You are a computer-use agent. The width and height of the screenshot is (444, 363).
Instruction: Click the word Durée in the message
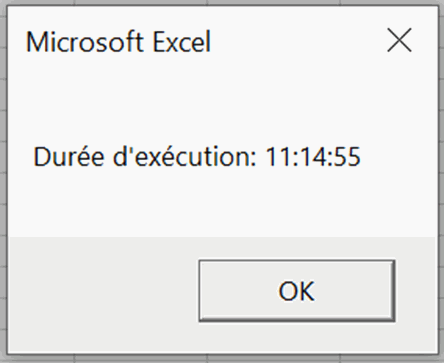(x=69, y=157)
